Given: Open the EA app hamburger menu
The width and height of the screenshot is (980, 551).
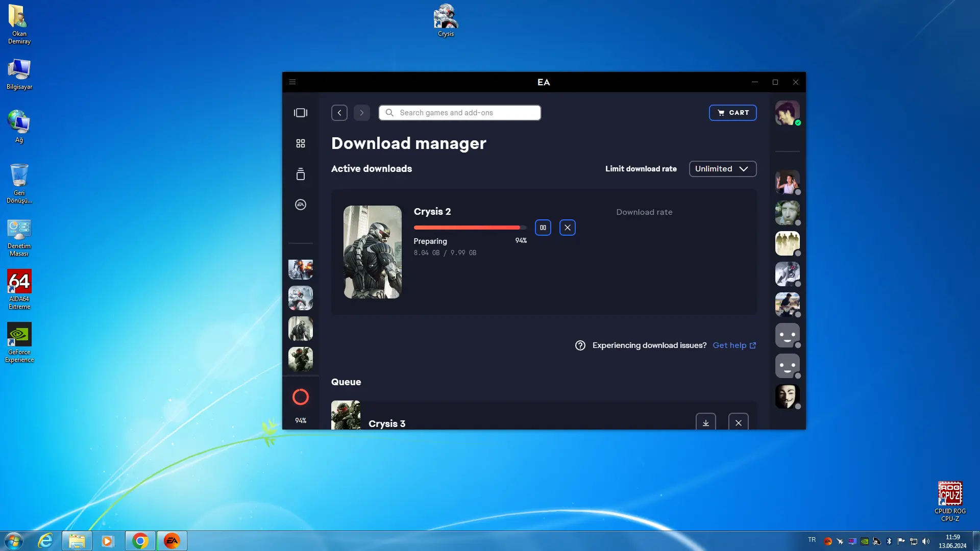Looking at the screenshot, I should click(x=292, y=82).
